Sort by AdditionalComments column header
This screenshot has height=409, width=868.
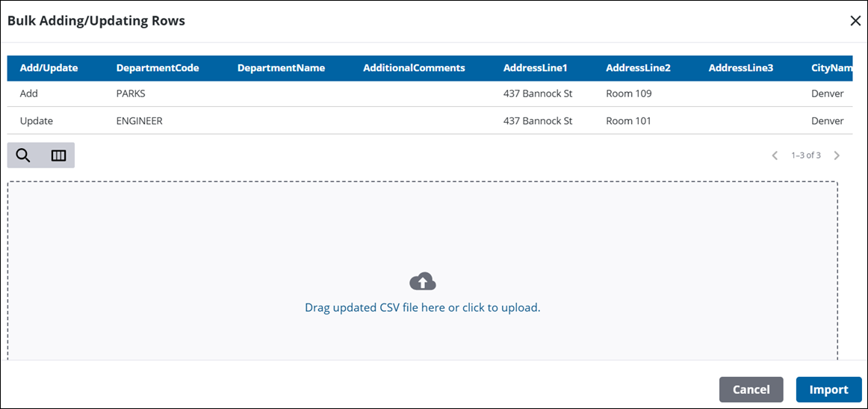414,68
